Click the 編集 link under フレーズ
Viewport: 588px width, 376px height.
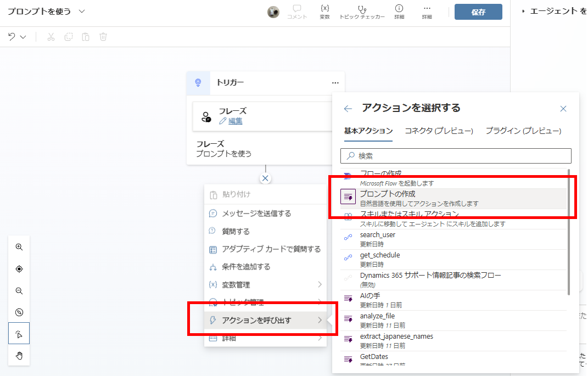pyautogui.click(x=235, y=121)
